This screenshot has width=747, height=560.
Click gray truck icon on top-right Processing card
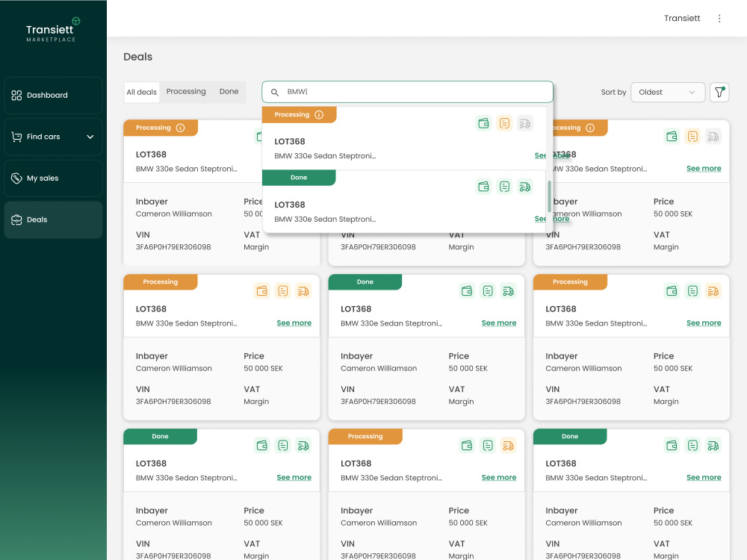coord(713,137)
